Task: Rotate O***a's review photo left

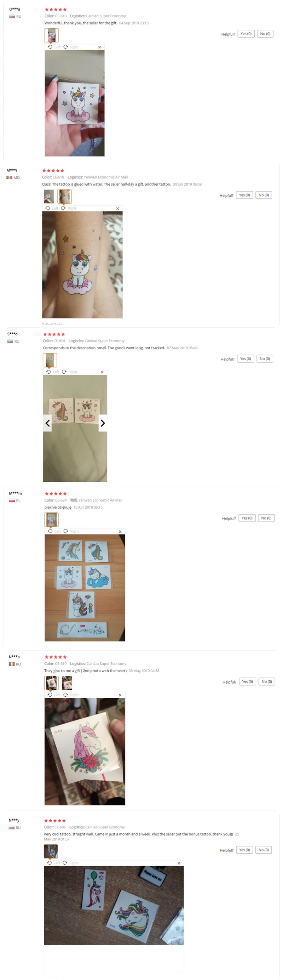Action: coord(54,47)
